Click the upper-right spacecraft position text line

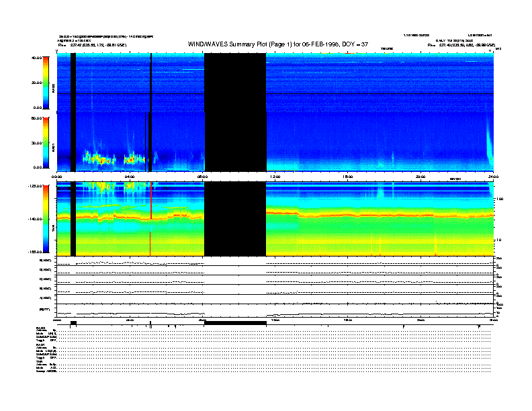tap(461, 45)
